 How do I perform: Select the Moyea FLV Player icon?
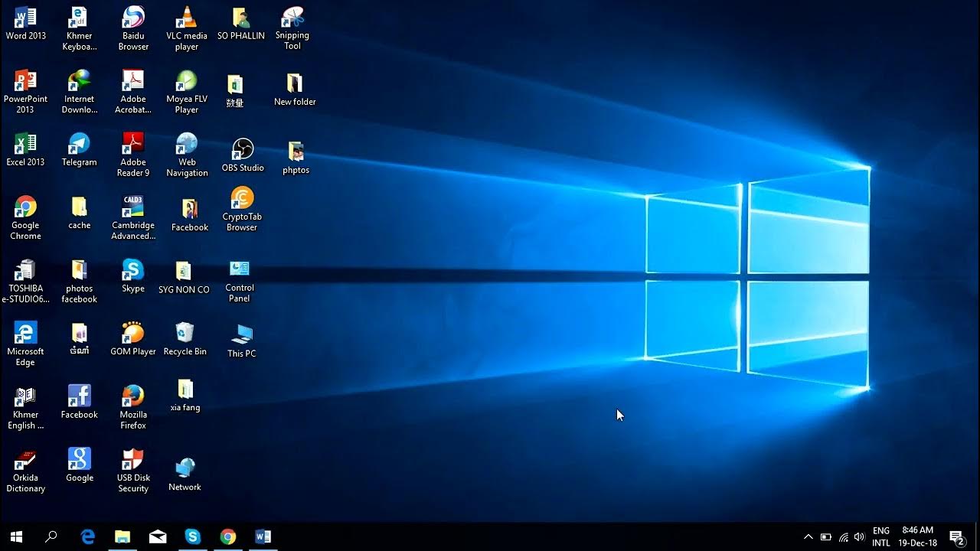pyautogui.click(x=187, y=92)
